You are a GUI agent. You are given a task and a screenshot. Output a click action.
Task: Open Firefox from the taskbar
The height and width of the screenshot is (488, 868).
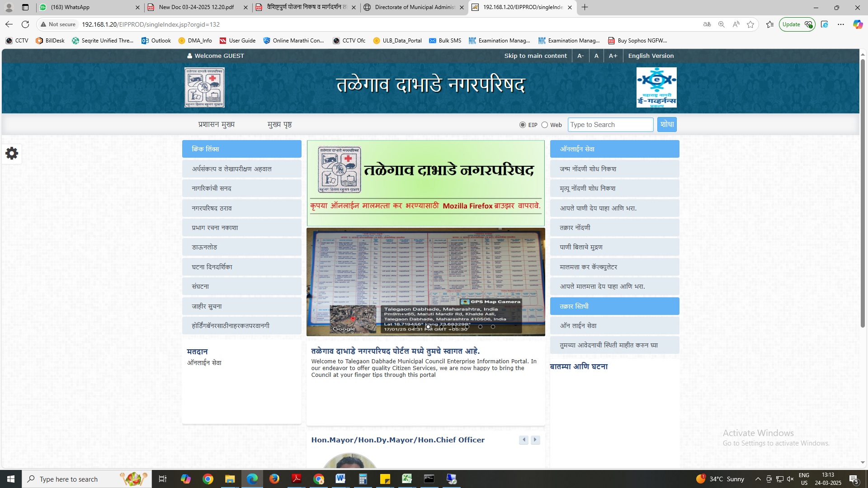tap(274, 479)
